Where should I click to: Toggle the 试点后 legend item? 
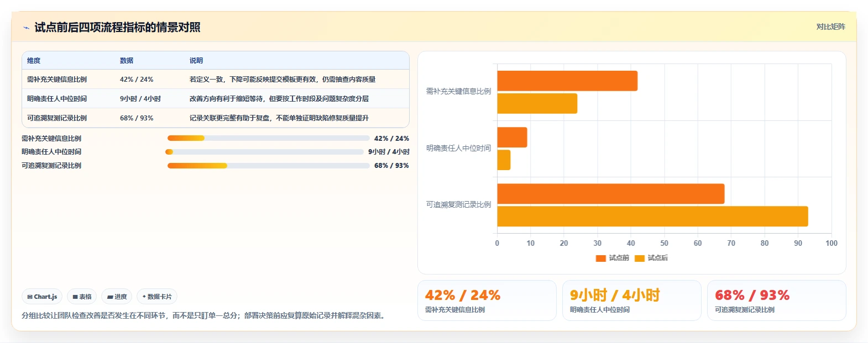[651, 258]
